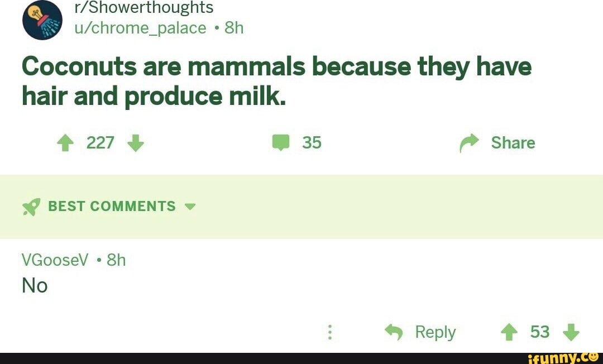
Task: Click the 35 comments count
Action: (312, 143)
